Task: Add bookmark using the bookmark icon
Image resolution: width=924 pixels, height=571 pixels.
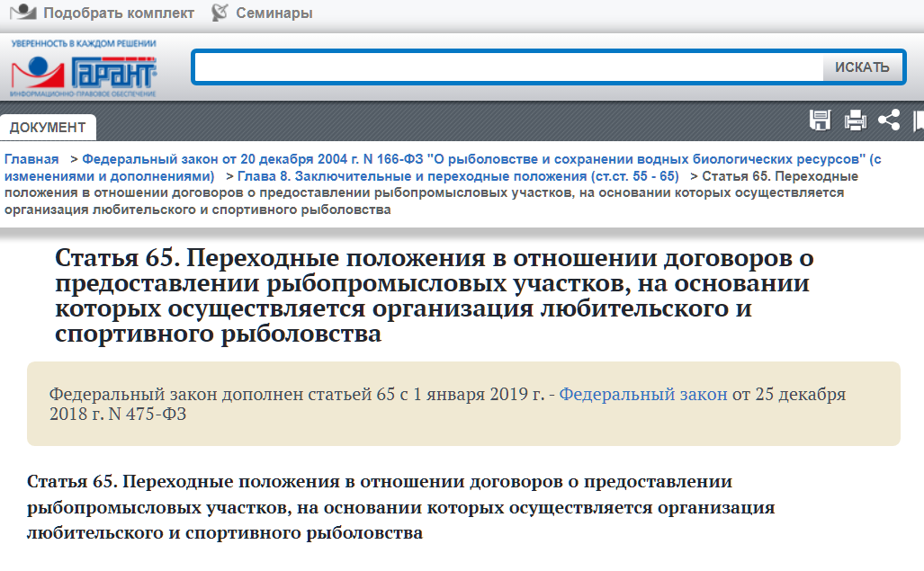Action: click(918, 120)
